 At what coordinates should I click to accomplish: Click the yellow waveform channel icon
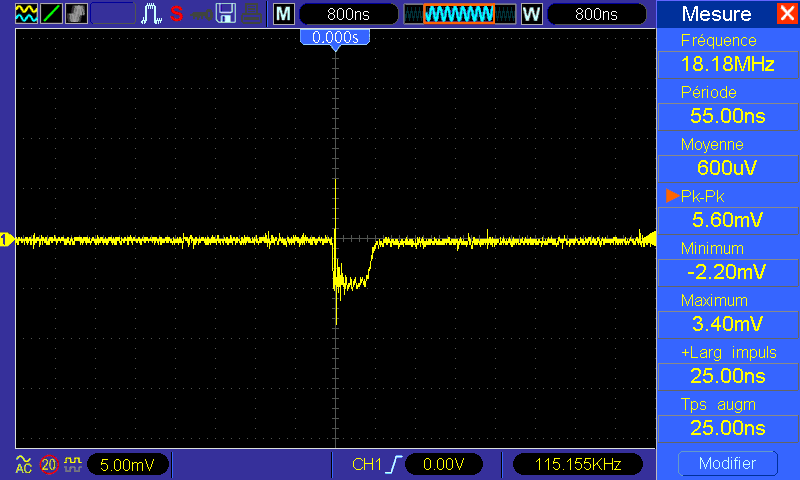[25, 14]
